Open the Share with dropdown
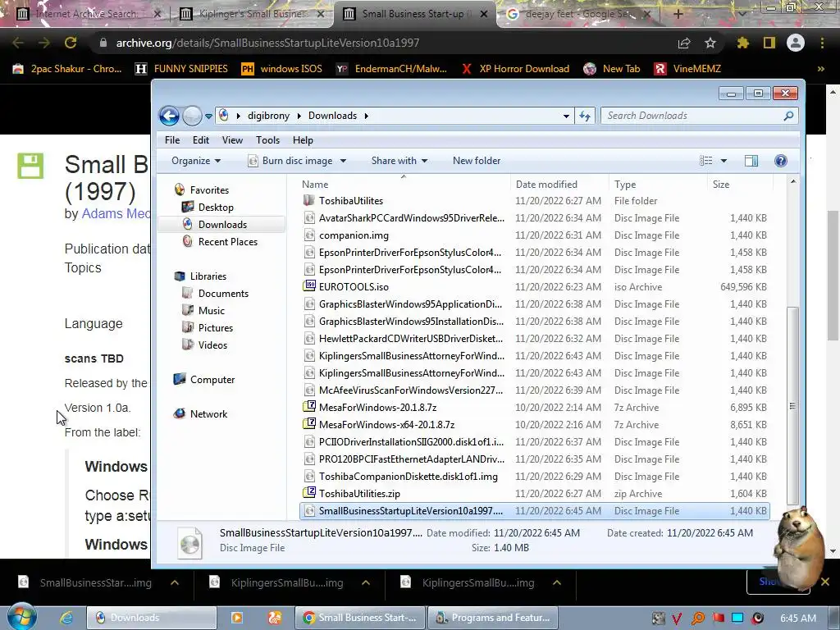 tap(399, 161)
